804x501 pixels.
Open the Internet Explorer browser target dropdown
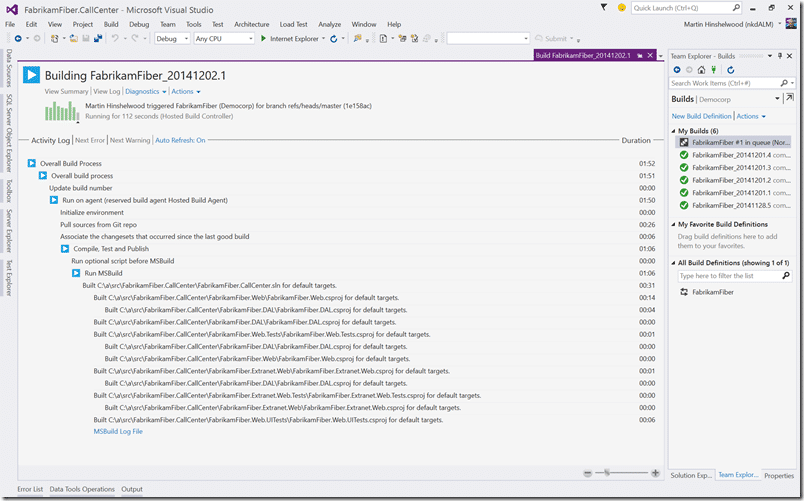[324, 38]
